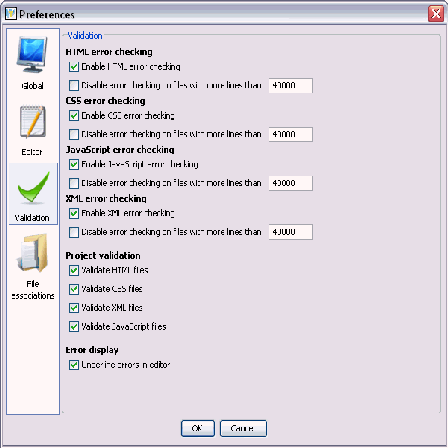Close the Preferences dialog
Viewport: 448px width, 448px height.
pyautogui.click(x=436, y=14)
